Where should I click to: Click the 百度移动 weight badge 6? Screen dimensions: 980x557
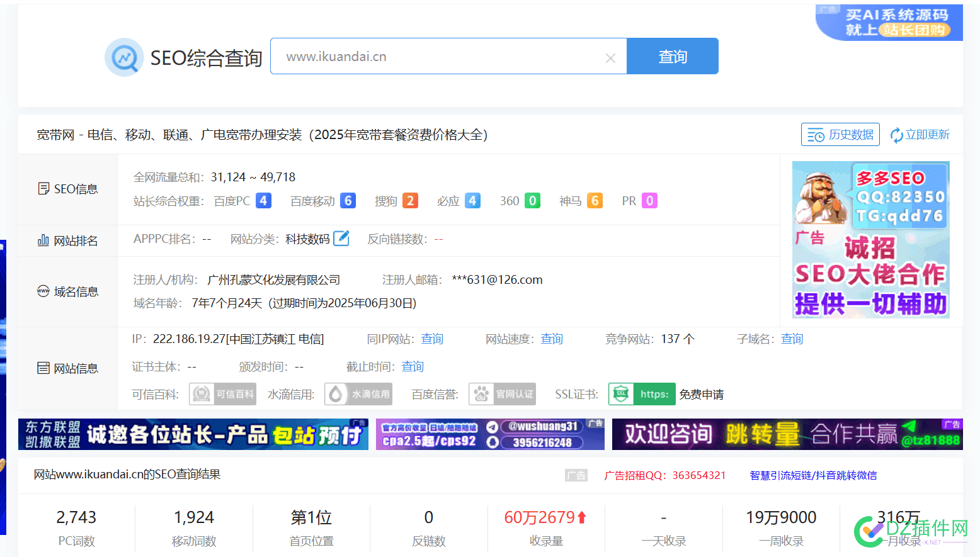pyautogui.click(x=348, y=201)
